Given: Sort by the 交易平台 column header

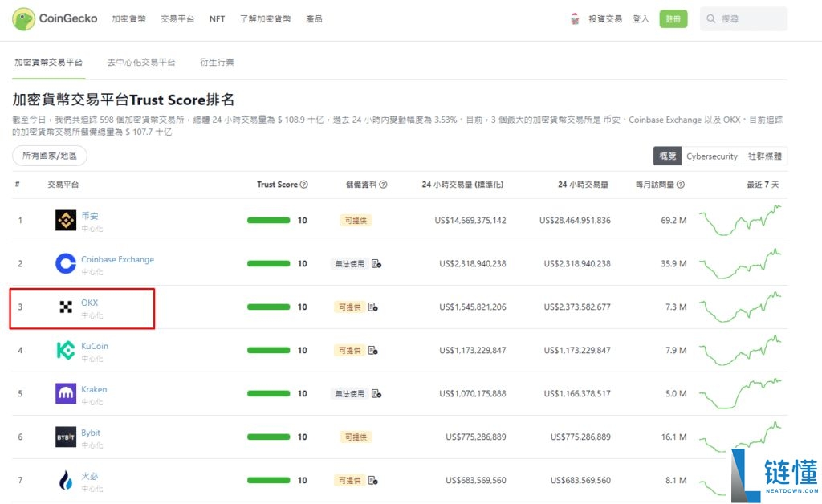Looking at the screenshot, I should [x=63, y=185].
